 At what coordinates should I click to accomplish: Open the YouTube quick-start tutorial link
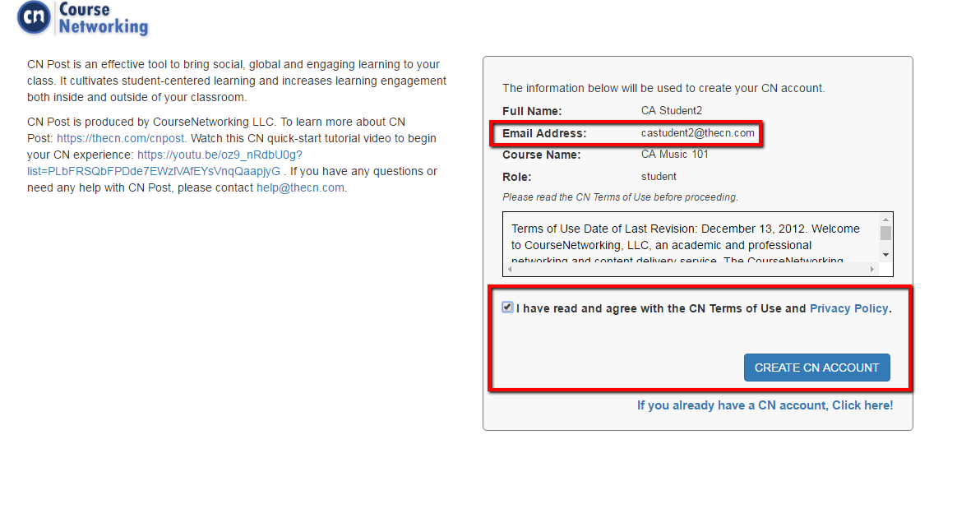[220, 155]
